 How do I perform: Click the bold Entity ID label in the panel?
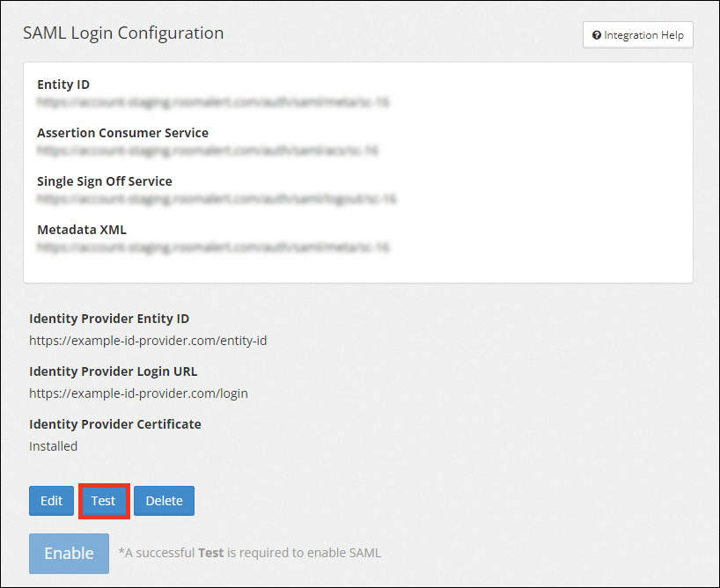tap(63, 85)
